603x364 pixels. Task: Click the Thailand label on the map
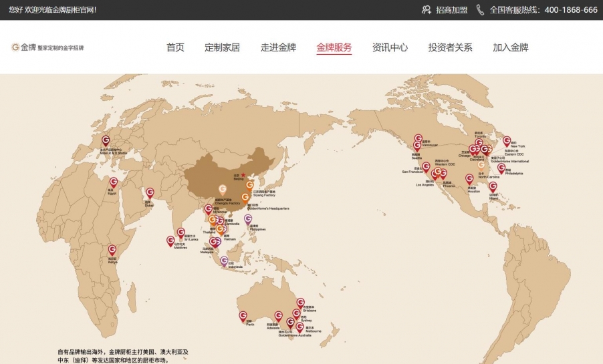point(209,232)
